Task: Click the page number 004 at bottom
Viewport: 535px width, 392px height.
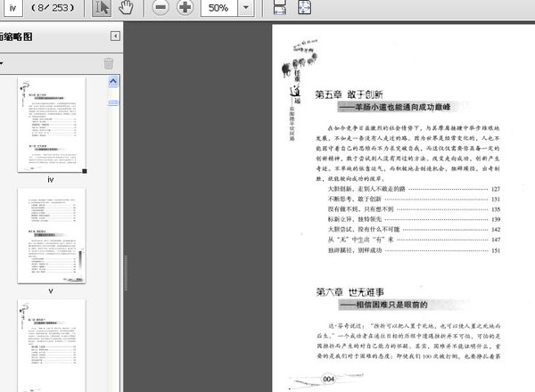Action: (x=328, y=379)
